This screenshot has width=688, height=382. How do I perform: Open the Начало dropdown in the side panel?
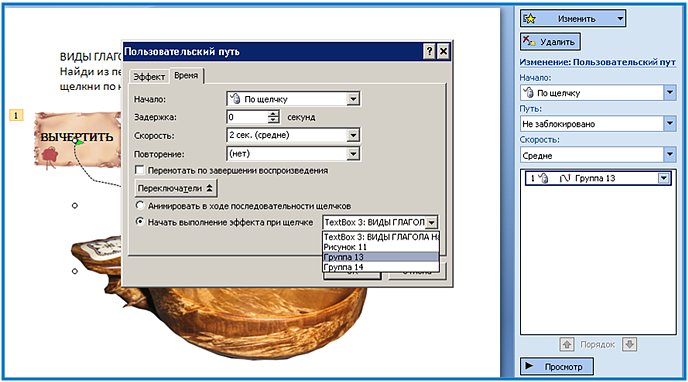pos(670,93)
